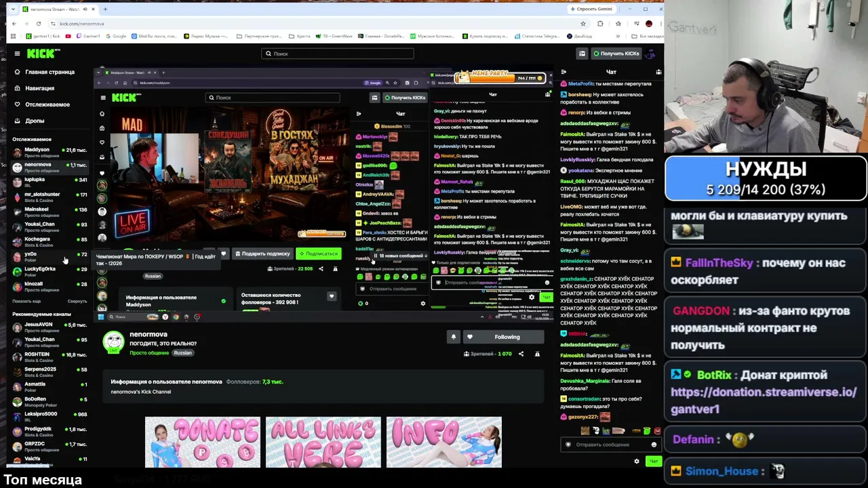Share the nenormova stream
The width and height of the screenshot is (868, 488).
pyautogui.click(x=521, y=354)
